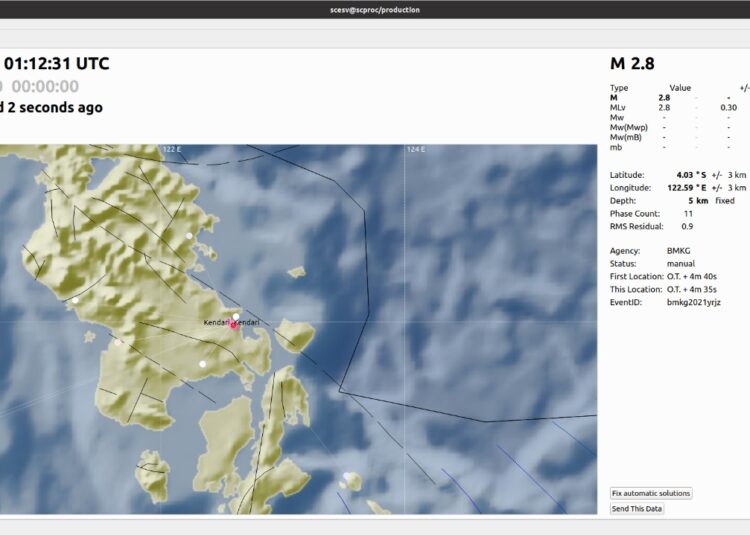
Task: Select the Mw(Mwp) magnitude row
Action: [x=677, y=127]
